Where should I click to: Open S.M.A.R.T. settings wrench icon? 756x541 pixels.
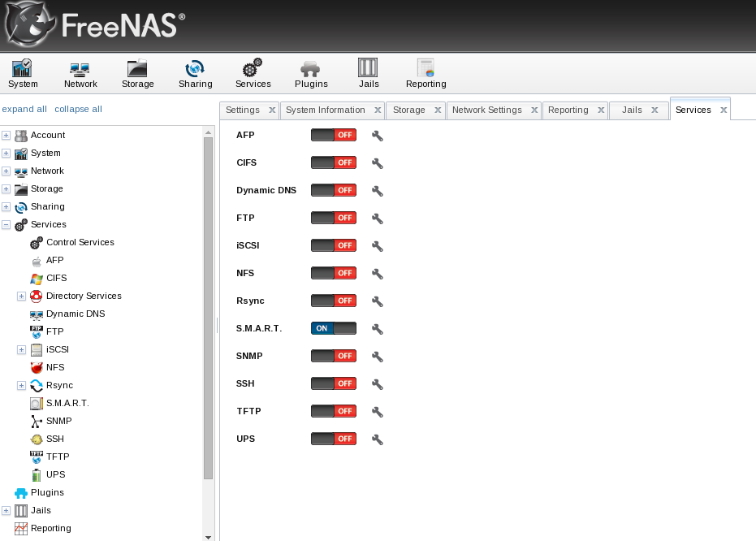(377, 329)
